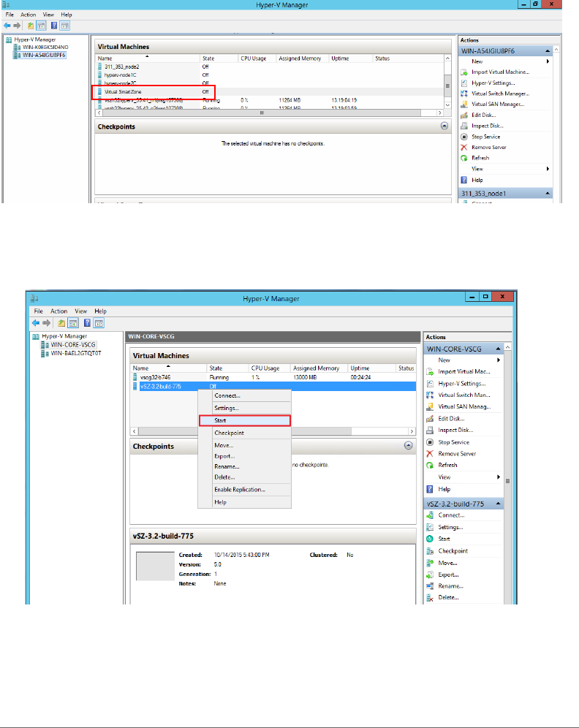Select 311_353_node2 VM row
This screenshot has width=579, height=728.
[270, 67]
